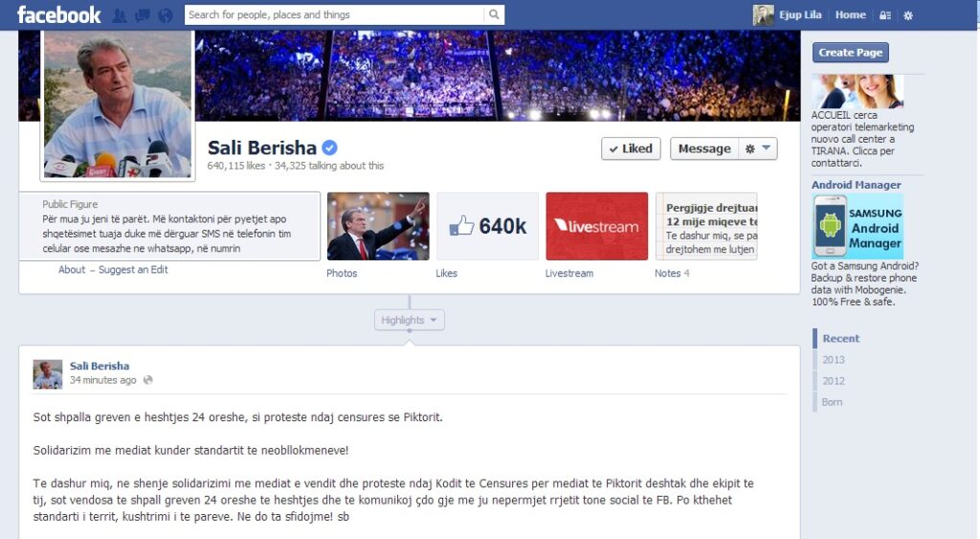Open account settings gear in top bar
The image size is (980, 539).
[x=908, y=15]
